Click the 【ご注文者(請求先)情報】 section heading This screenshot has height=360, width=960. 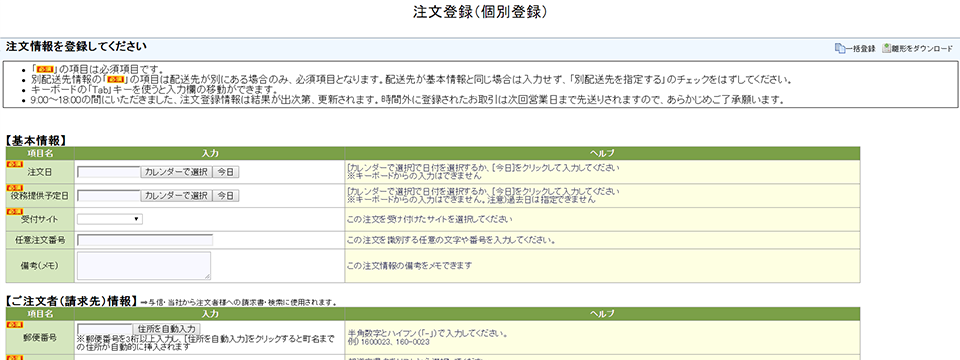(72, 301)
